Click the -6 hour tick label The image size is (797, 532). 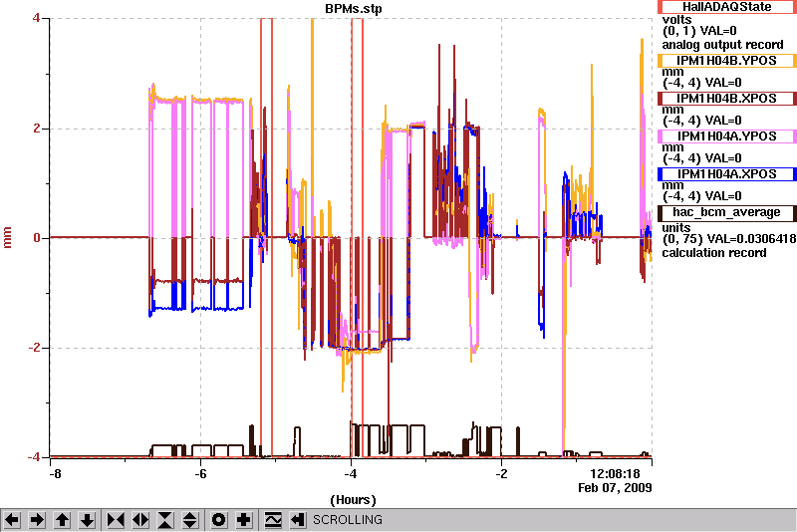(200, 474)
